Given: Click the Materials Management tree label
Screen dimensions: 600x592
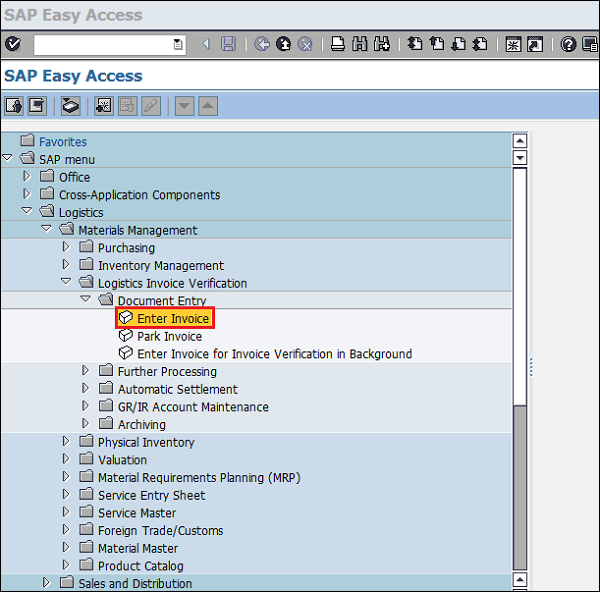Looking at the screenshot, I should coord(138,230).
